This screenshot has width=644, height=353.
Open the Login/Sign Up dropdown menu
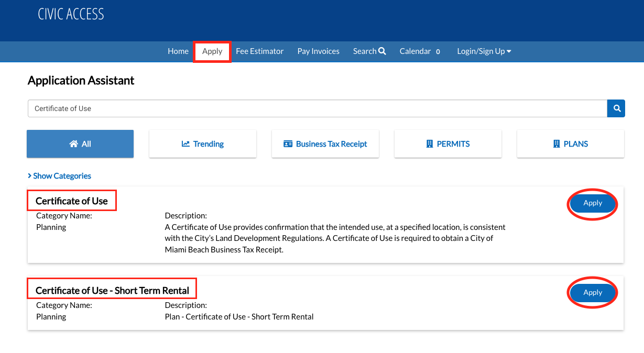click(x=484, y=51)
